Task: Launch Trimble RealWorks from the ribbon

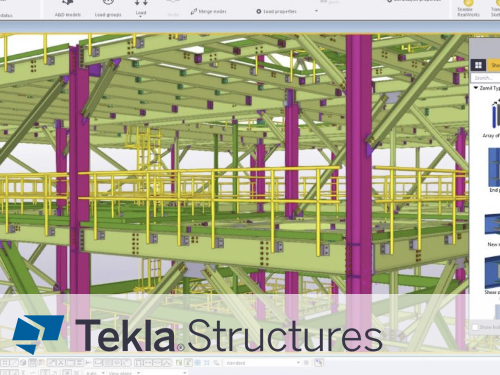Action: 468,9
